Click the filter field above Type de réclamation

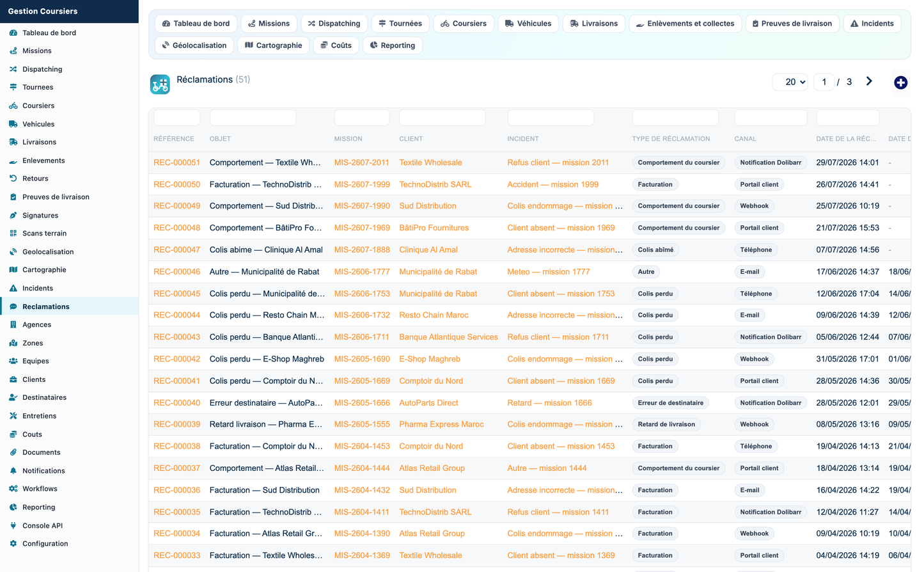(x=675, y=118)
